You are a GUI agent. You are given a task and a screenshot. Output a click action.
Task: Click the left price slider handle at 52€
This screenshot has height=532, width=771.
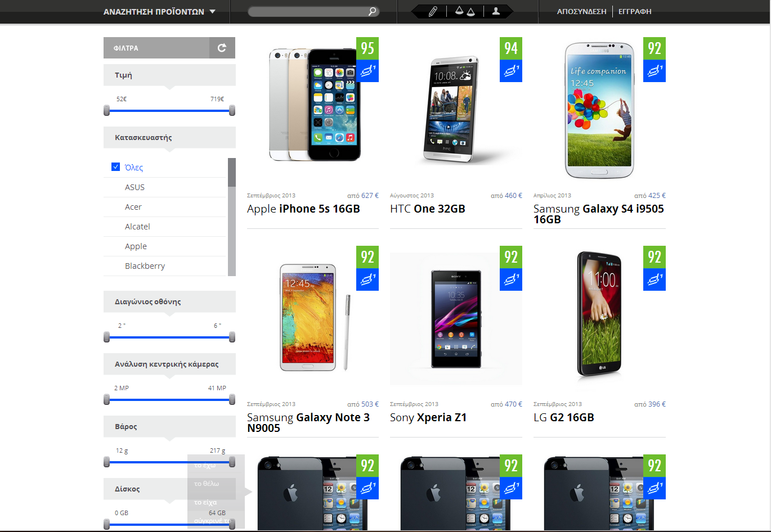point(107,110)
